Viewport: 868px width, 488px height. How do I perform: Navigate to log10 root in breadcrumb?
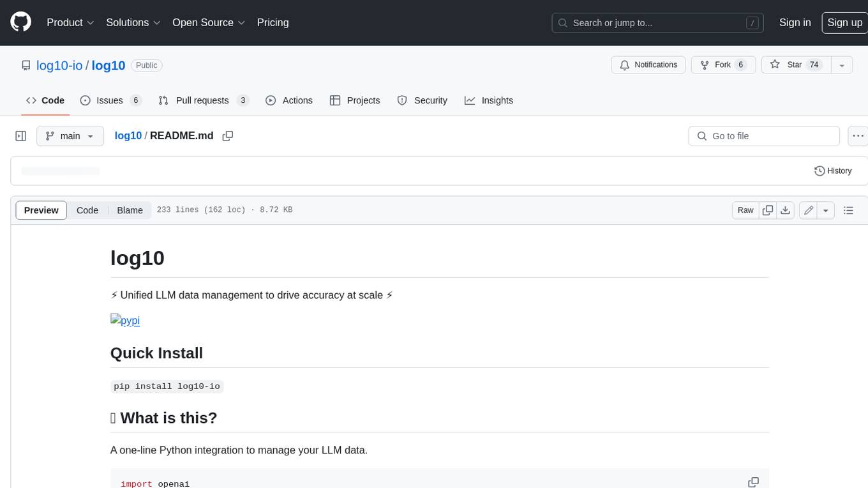[x=128, y=135]
